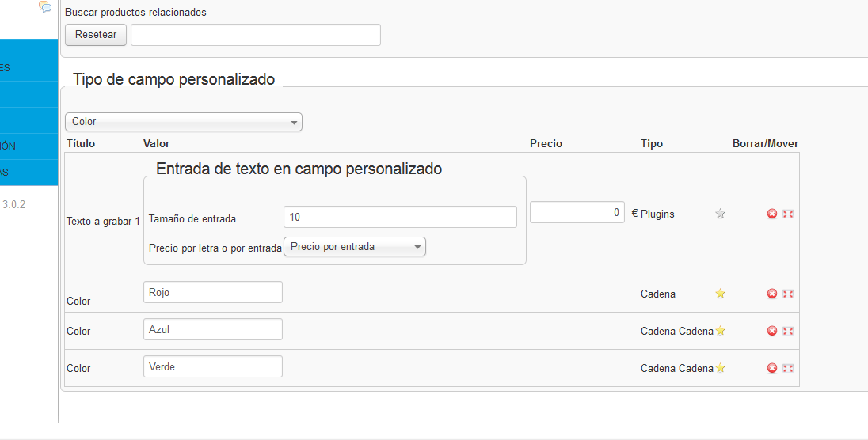This screenshot has height=440, width=868.
Task: Click the speech bubble icon at top-left
Action: (45, 6)
